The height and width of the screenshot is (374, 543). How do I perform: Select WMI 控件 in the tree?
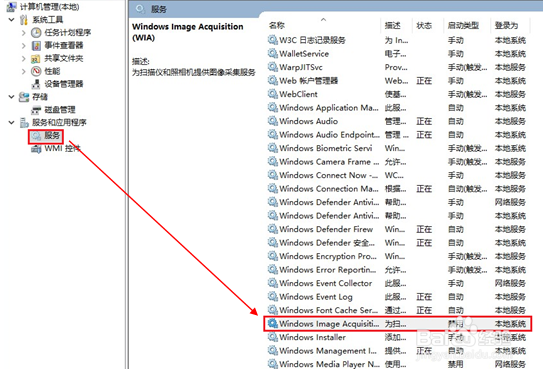pos(62,149)
